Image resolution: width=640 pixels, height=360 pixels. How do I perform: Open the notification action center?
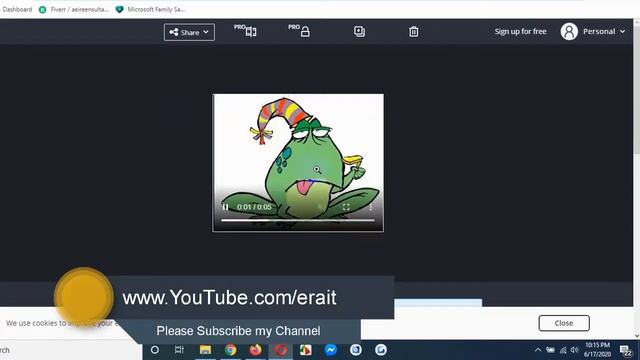tap(625, 350)
